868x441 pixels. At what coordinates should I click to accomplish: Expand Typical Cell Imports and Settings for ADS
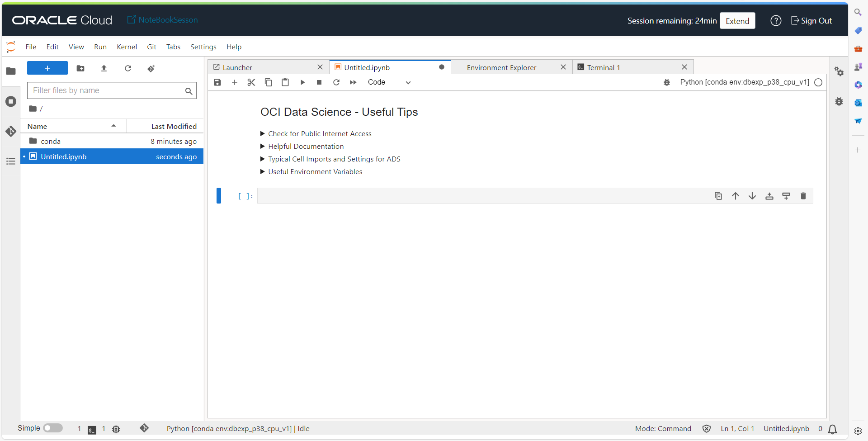[330, 159]
